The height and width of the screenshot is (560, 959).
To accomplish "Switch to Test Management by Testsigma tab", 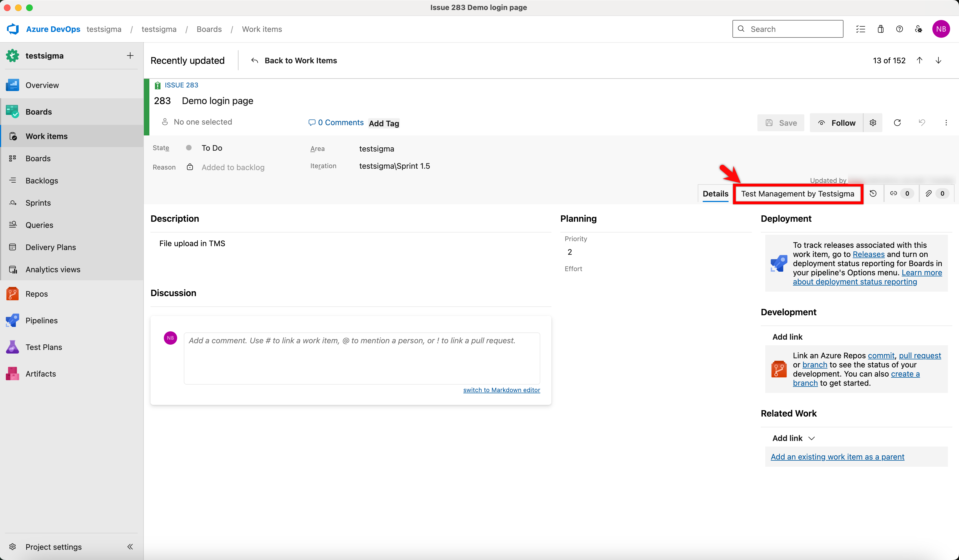I will [797, 194].
